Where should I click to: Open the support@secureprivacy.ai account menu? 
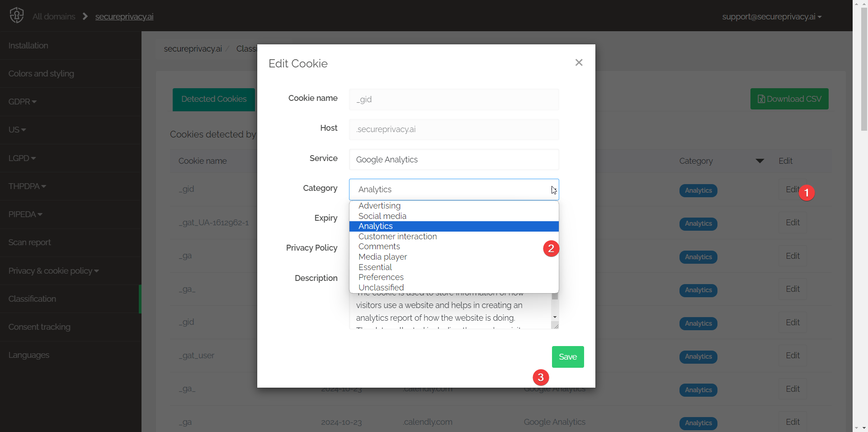(772, 16)
